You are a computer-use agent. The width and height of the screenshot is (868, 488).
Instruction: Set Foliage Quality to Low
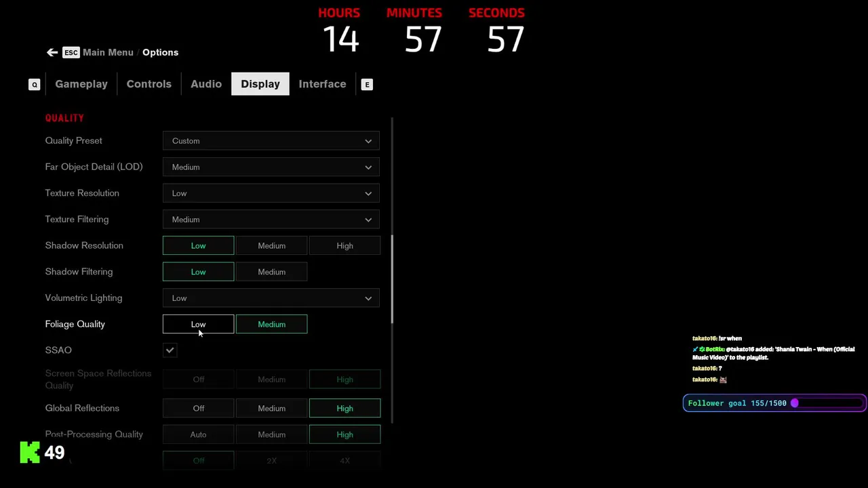pyautogui.click(x=198, y=324)
